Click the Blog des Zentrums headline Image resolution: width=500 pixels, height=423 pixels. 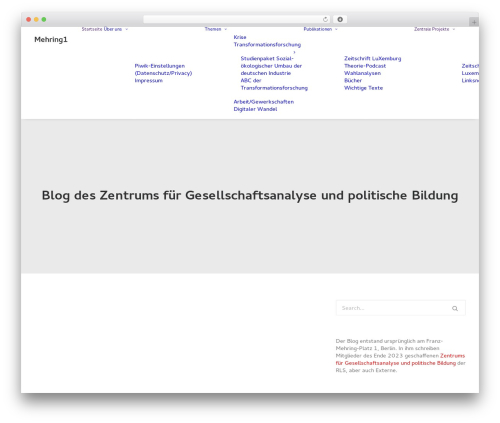click(250, 196)
